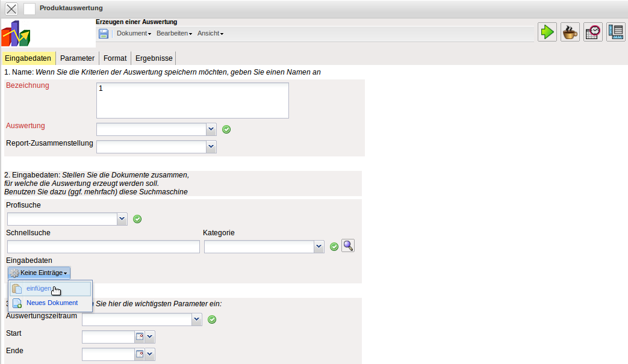Viewport: 628px width, 364px height.
Task: Click the list ruler layout icon
Action: click(615, 32)
